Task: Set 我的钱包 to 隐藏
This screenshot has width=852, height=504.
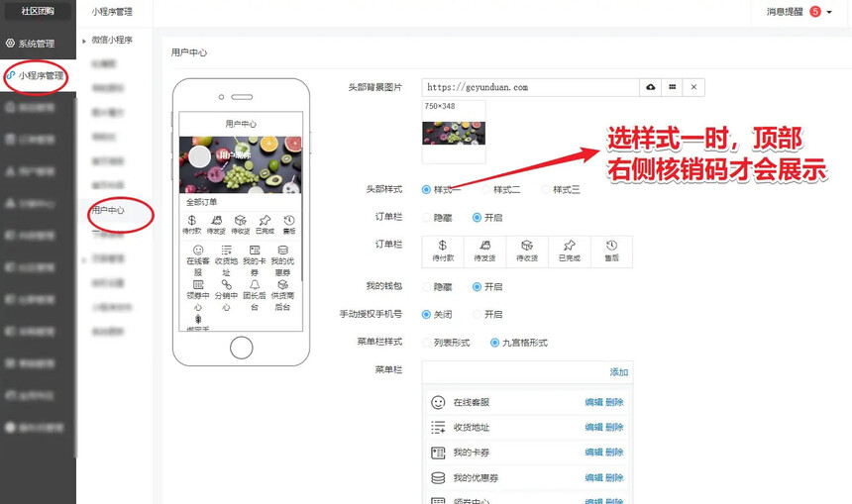Action: pos(427,287)
